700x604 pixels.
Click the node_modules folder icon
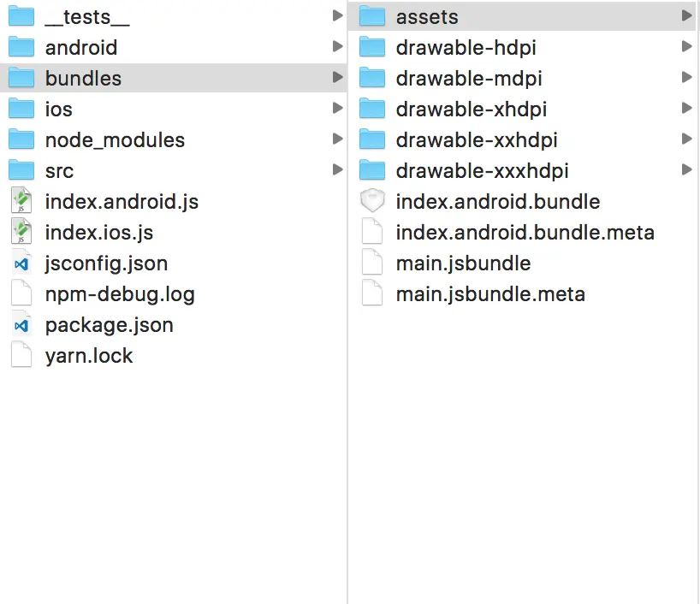pyautogui.click(x=21, y=139)
